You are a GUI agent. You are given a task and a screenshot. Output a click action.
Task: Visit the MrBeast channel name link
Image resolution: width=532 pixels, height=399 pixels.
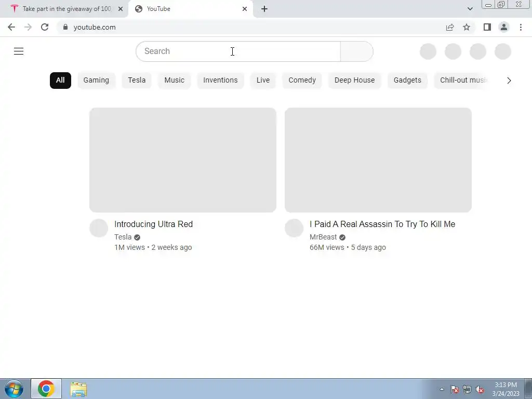click(x=323, y=237)
